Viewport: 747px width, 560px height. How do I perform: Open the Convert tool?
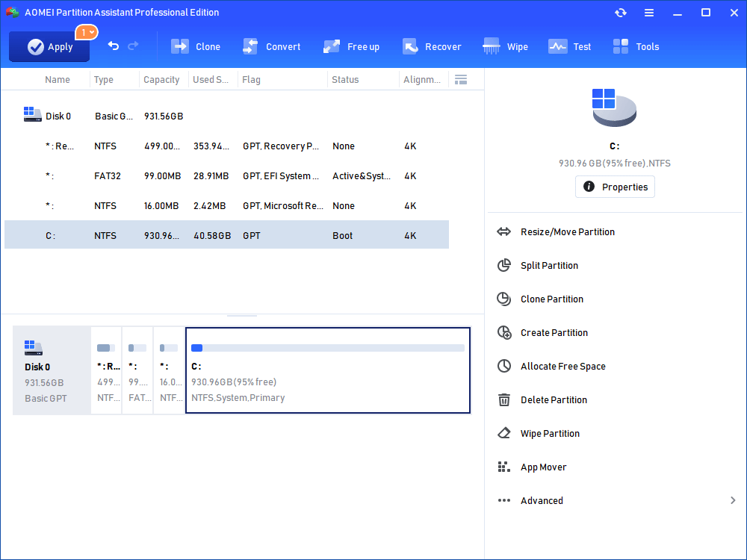250,46
